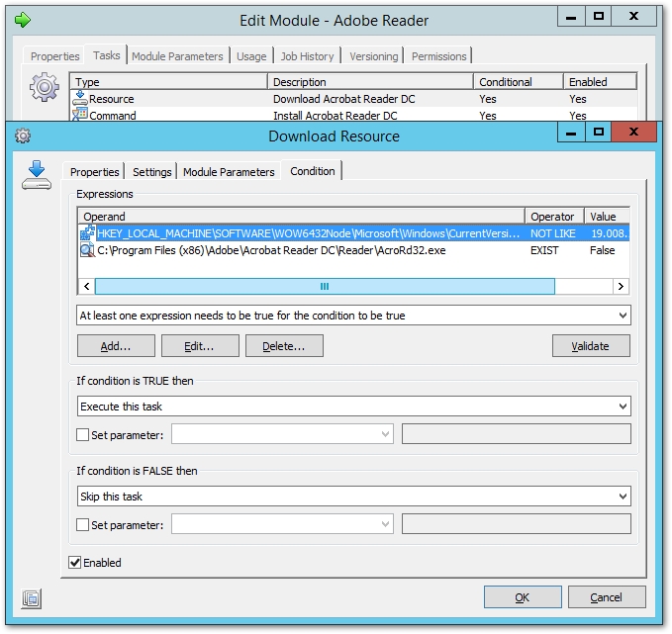Click Description column header in Edit Module
The image size is (672, 634).
371,81
